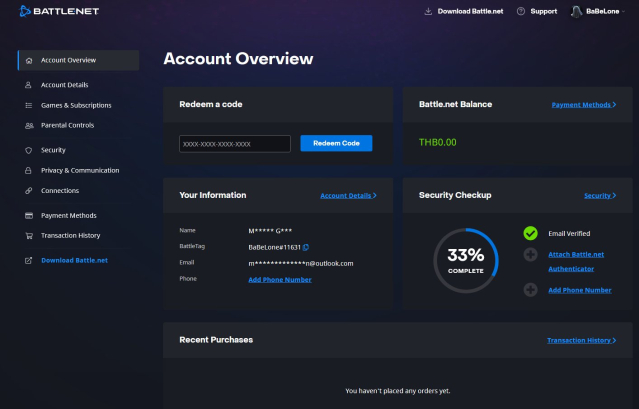Click the plus icon beside Security Add Phone Number

tap(530, 290)
